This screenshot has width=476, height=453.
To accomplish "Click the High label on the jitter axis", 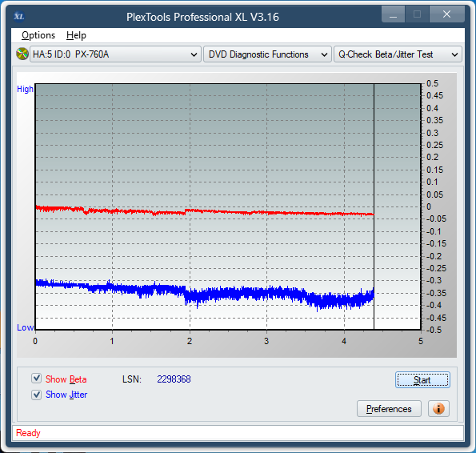I will point(25,89).
